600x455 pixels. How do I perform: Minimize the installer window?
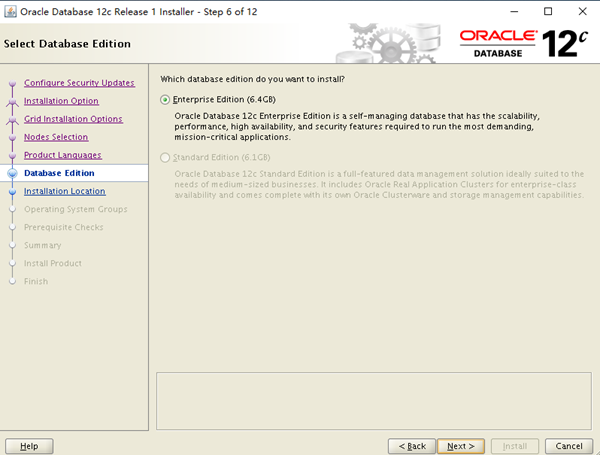coord(514,11)
